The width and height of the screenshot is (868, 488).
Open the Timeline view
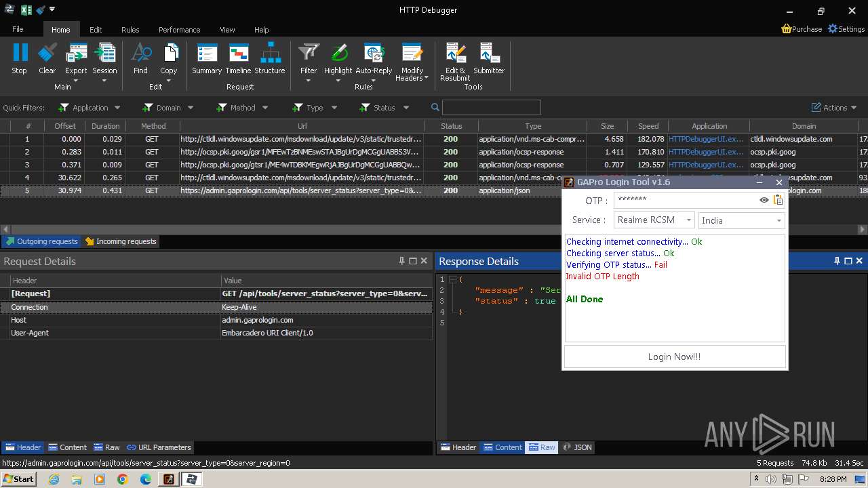click(238, 58)
